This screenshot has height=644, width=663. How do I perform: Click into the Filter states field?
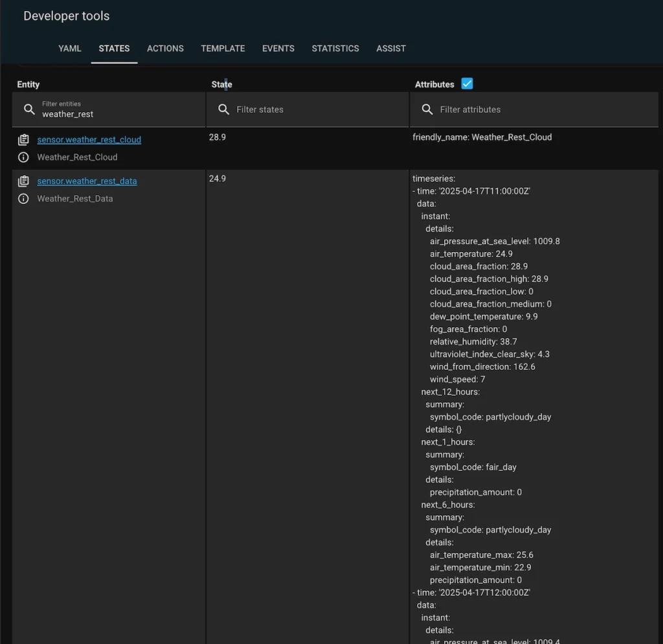317,109
